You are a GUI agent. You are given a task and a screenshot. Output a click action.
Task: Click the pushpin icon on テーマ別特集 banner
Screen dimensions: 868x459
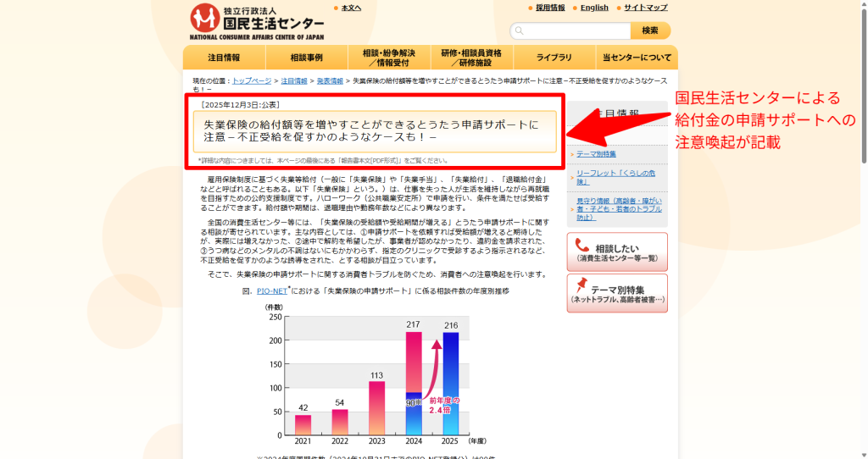coord(581,285)
